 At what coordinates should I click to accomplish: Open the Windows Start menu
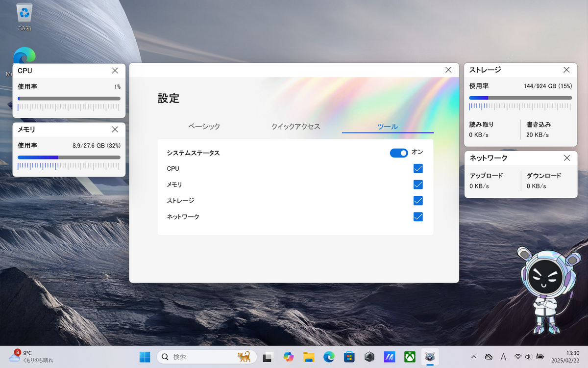coord(145,357)
